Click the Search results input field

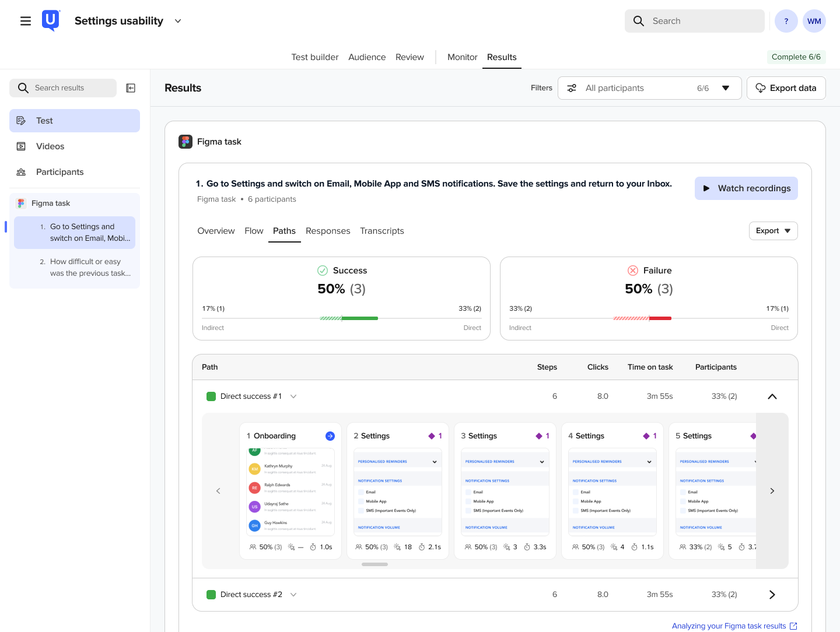[x=63, y=88]
